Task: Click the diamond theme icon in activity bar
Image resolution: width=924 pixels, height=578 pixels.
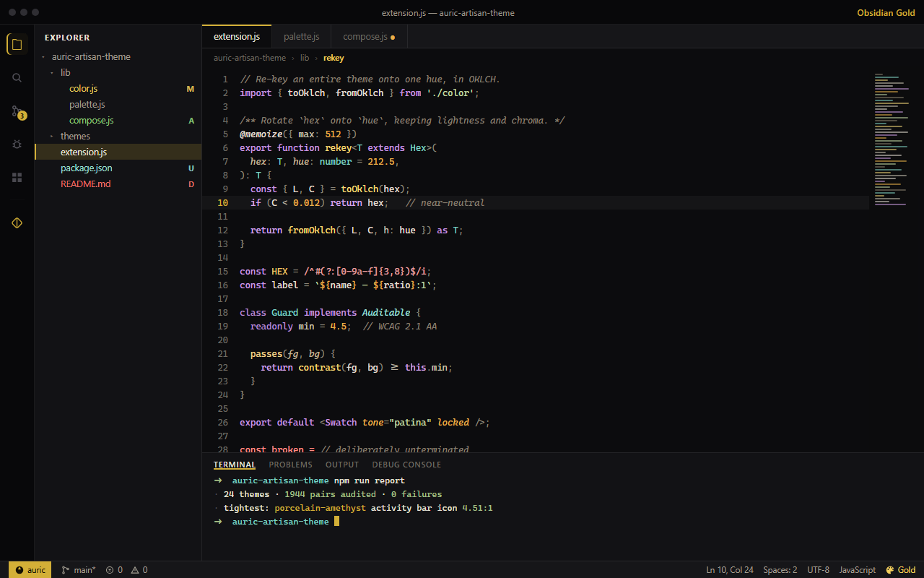Action: click(17, 223)
